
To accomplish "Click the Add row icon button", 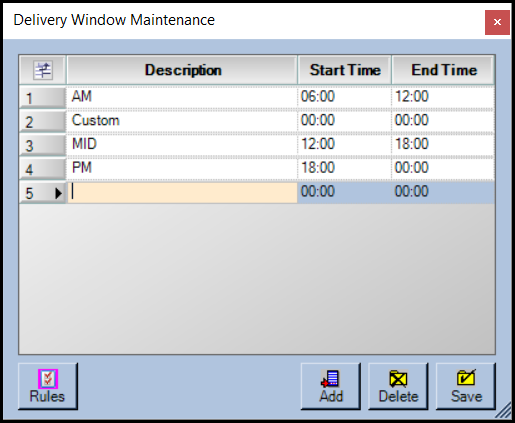I will 330,386.
